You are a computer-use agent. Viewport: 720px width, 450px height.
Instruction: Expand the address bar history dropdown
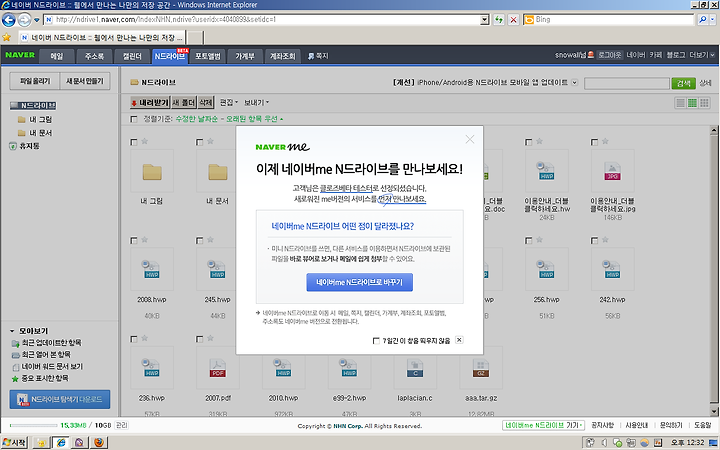484,20
